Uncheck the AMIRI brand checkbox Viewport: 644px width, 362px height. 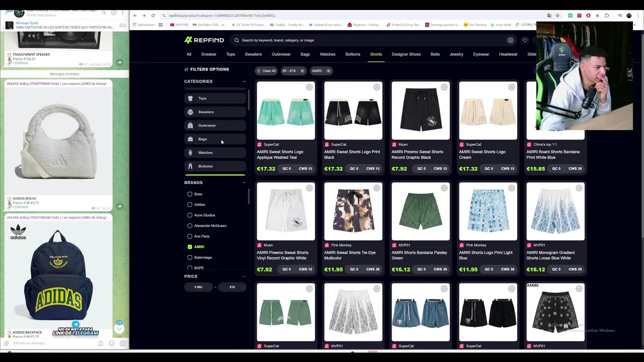(190, 247)
